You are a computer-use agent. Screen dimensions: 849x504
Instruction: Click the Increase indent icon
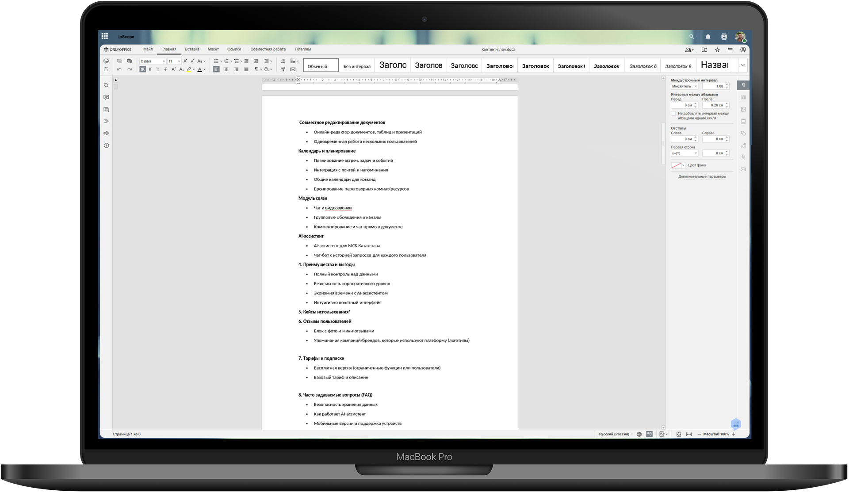pyautogui.click(x=256, y=61)
